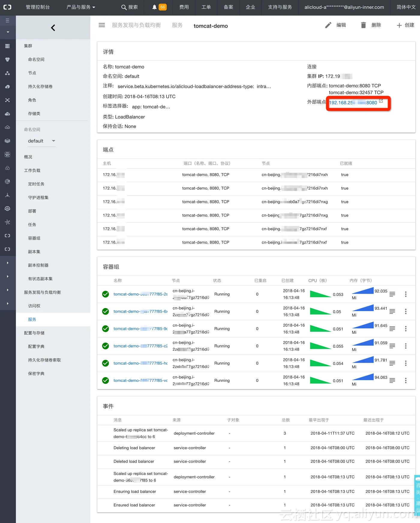Click the CPU chart showing 0.055

click(x=321, y=346)
